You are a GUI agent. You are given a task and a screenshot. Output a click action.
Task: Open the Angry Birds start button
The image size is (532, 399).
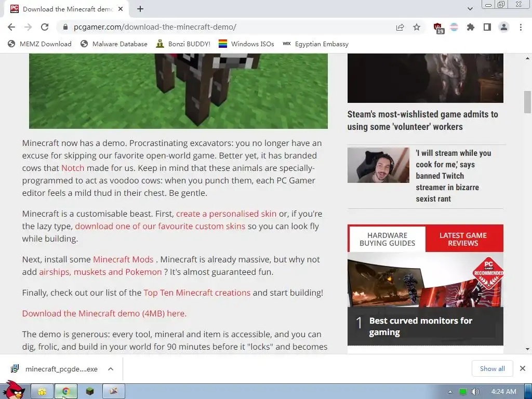pos(14,391)
